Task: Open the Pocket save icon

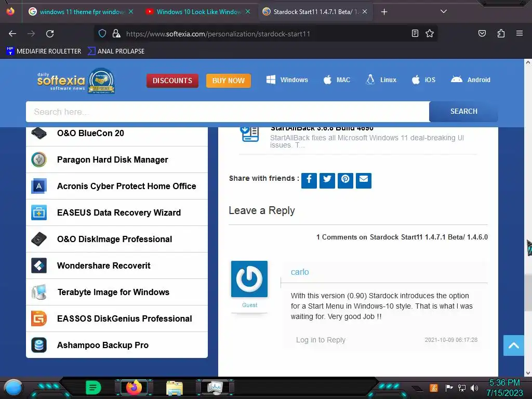Action: click(482, 33)
